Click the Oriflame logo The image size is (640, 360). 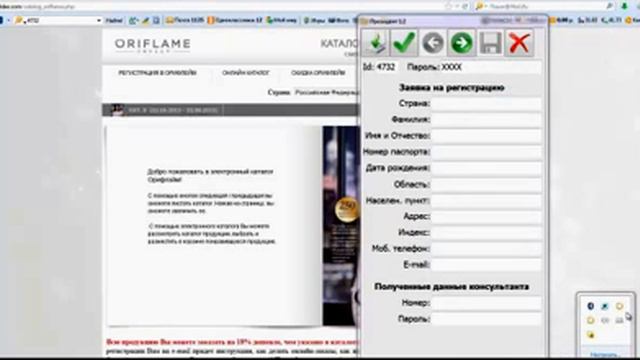[152, 46]
